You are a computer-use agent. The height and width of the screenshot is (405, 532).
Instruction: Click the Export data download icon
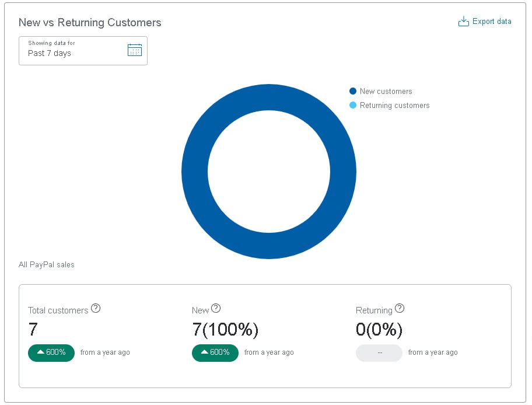(x=464, y=22)
